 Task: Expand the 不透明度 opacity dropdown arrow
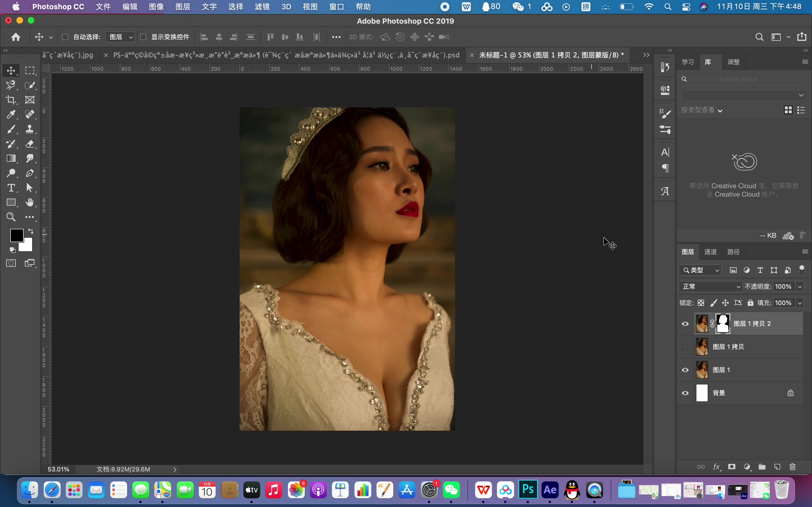point(800,286)
